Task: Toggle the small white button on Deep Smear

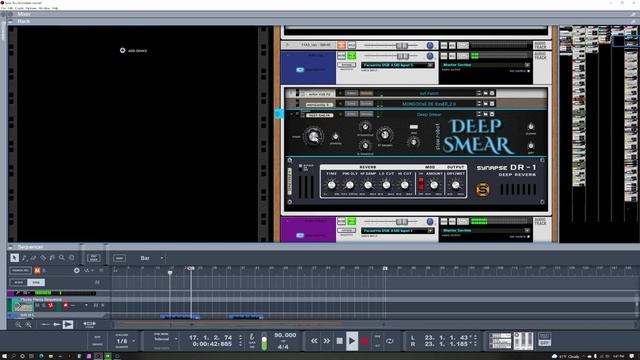Action: point(413,127)
